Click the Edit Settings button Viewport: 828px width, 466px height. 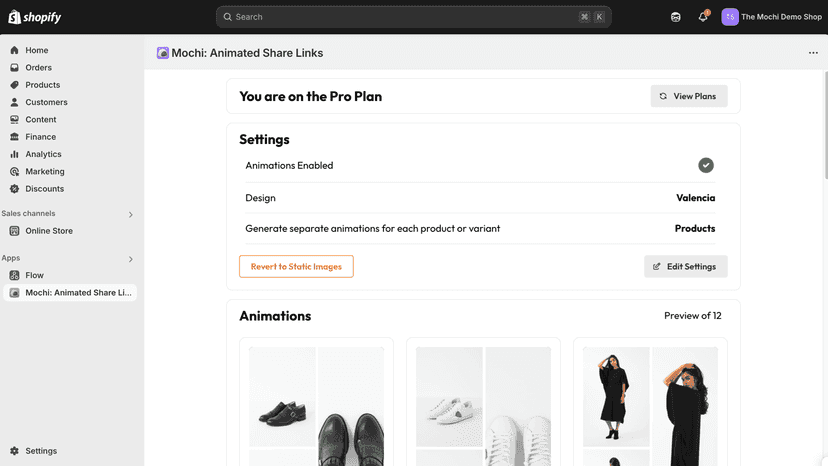point(685,266)
